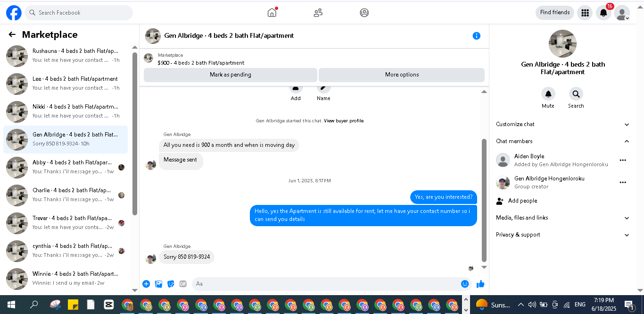Screen dimensions: 644x314
Task: Send a thumbs-up like
Action: click(480, 284)
